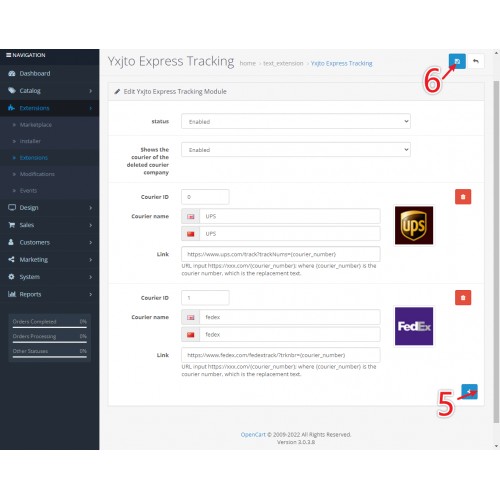Image resolution: width=500 pixels, height=500 pixels.
Task: Expand the Sales menu in the sidebar
Action: pos(49,225)
